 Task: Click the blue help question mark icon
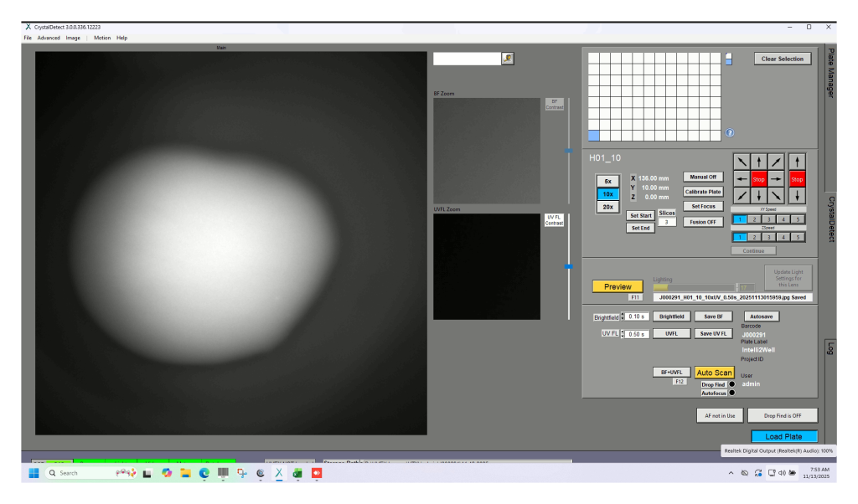pyautogui.click(x=729, y=132)
